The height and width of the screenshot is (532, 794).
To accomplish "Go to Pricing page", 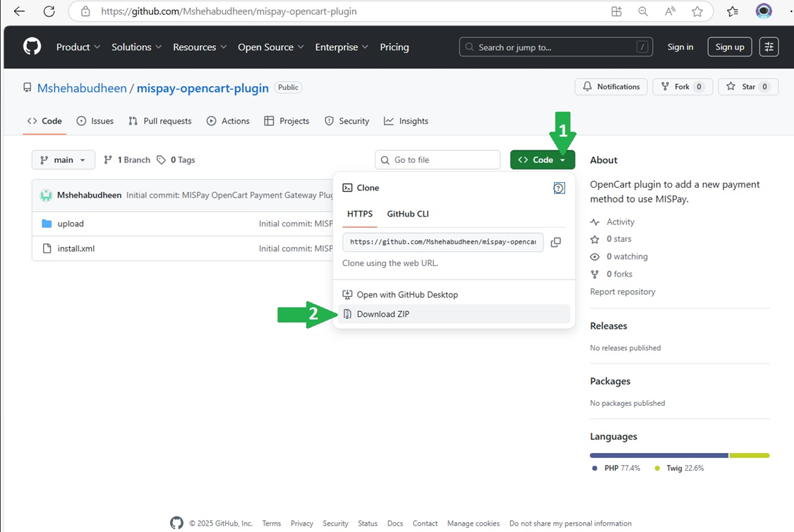I will (x=395, y=47).
